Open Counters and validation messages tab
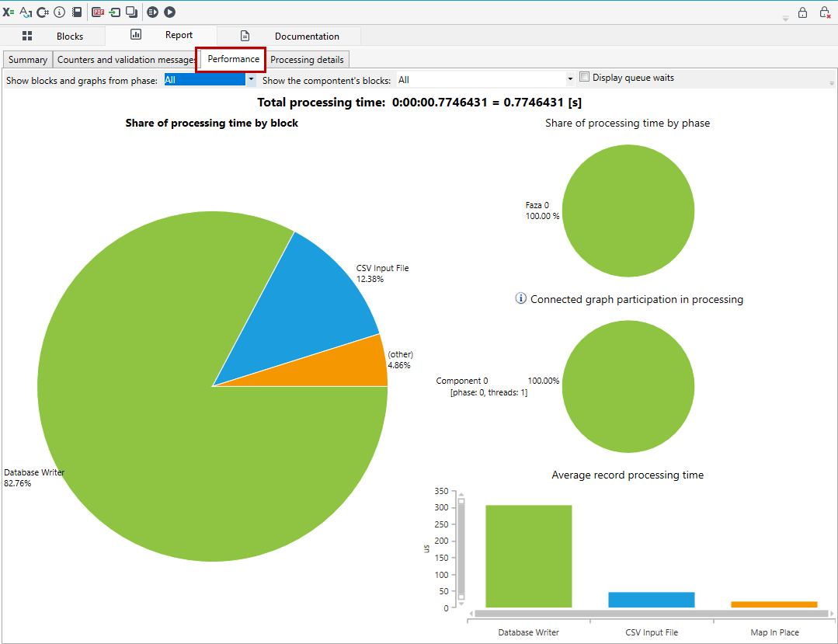The height and width of the screenshot is (644, 838). [126, 59]
